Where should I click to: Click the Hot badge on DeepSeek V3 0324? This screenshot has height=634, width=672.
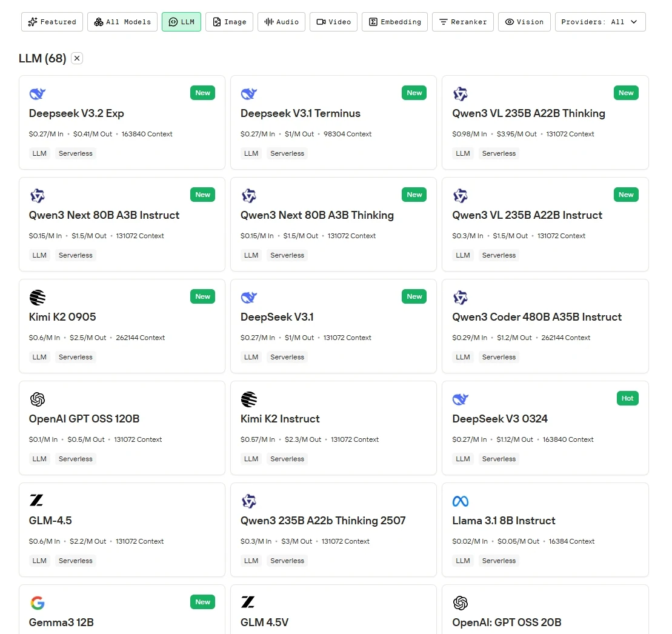pyautogui.click(x=627, y=398)
